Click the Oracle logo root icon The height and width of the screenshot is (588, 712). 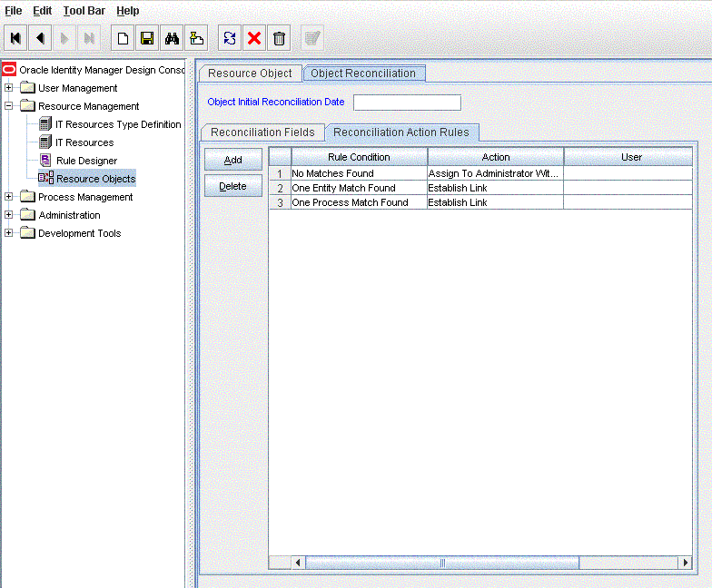click(x=9, y=69)
